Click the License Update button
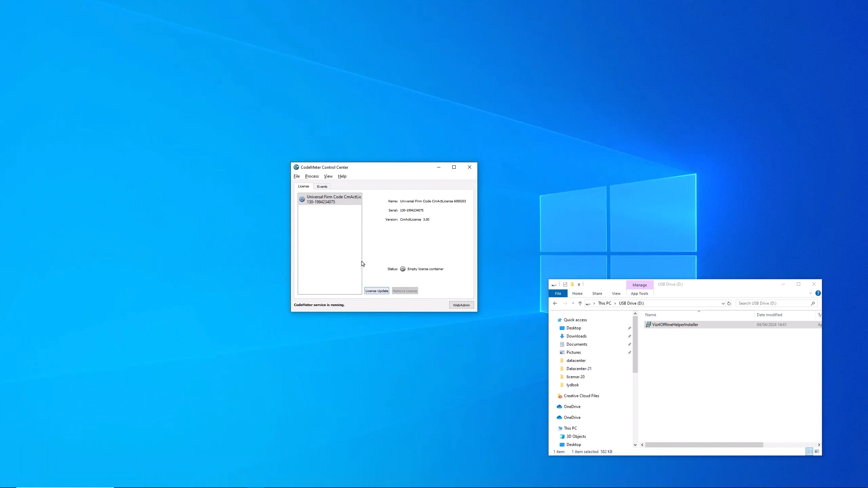This screenshot has height=488, width=868. tap(376, 291)
